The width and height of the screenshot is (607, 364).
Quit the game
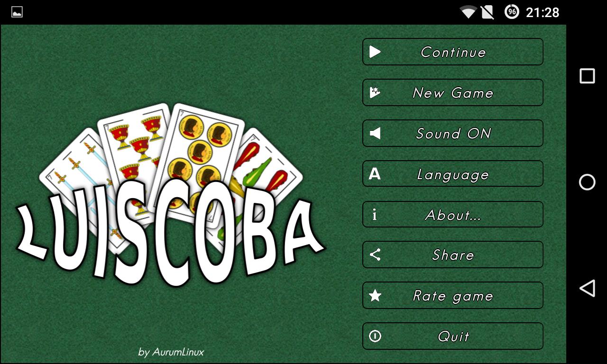click(x=453, y=336)
